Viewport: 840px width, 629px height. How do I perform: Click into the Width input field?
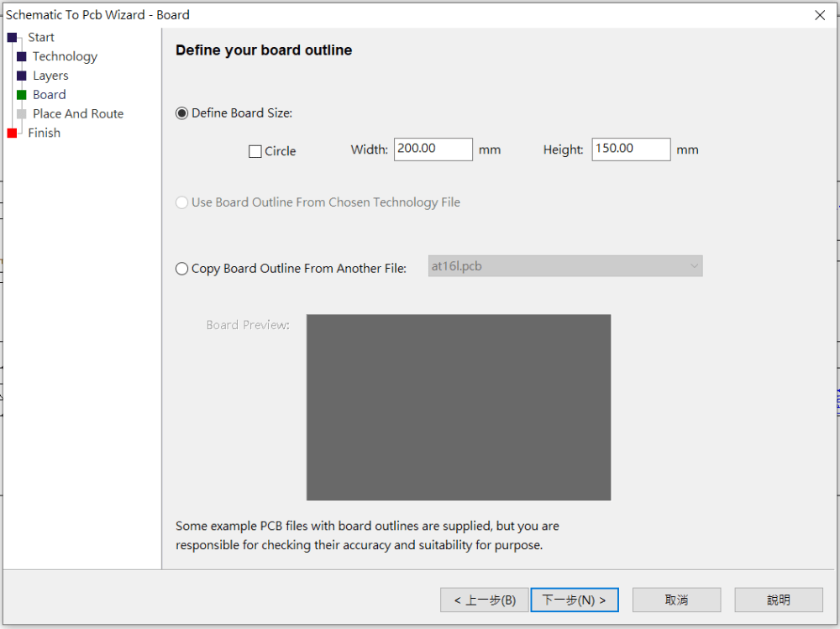433,149
